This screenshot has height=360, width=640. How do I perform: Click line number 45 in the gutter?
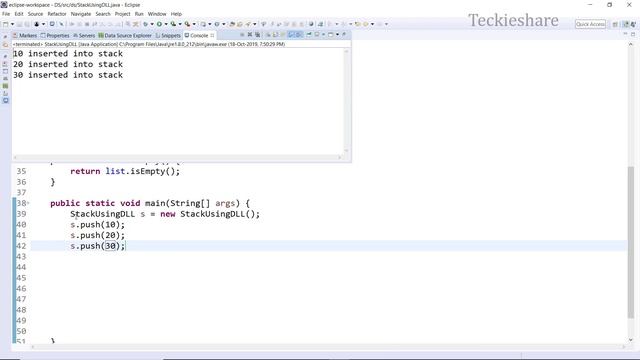click(21, 278)
